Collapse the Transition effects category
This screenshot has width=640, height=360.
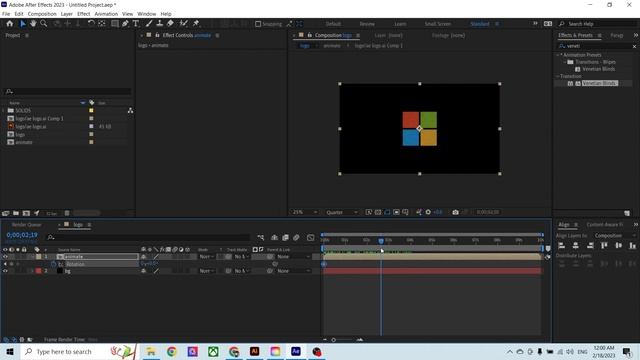558,76
